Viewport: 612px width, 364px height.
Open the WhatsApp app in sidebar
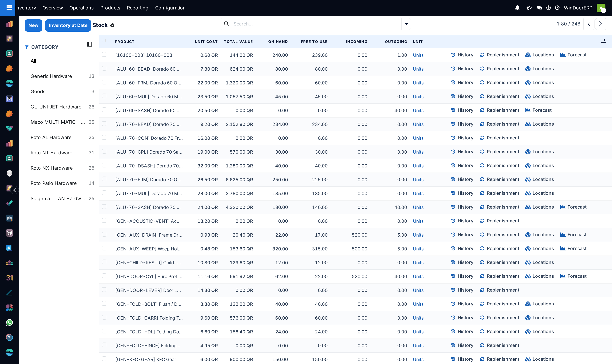tap(9, 322)
